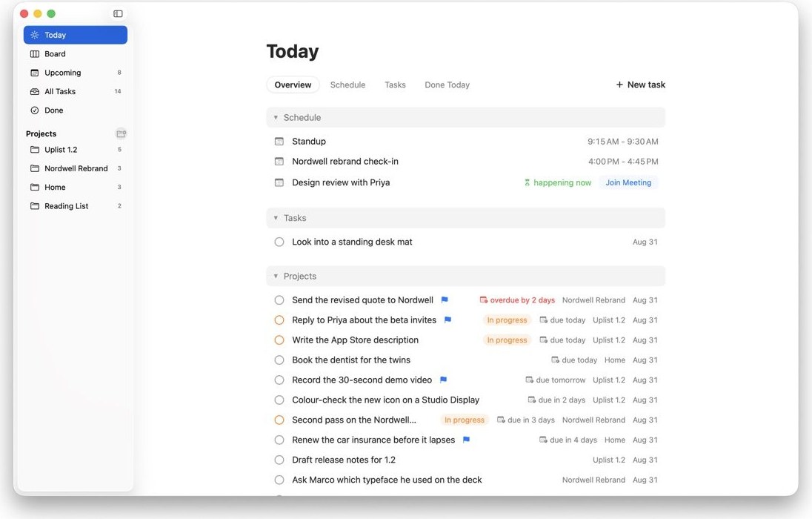The image size is (812, 519).
Task: Check off Draft release notes for 1.2
Action: tap(279, 460)
